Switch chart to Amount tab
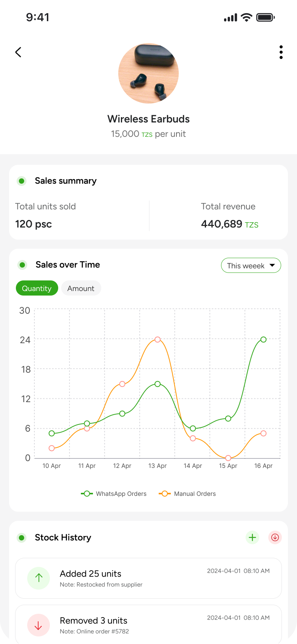The width and height of the screenshot is (297, 644). (81, 288)
